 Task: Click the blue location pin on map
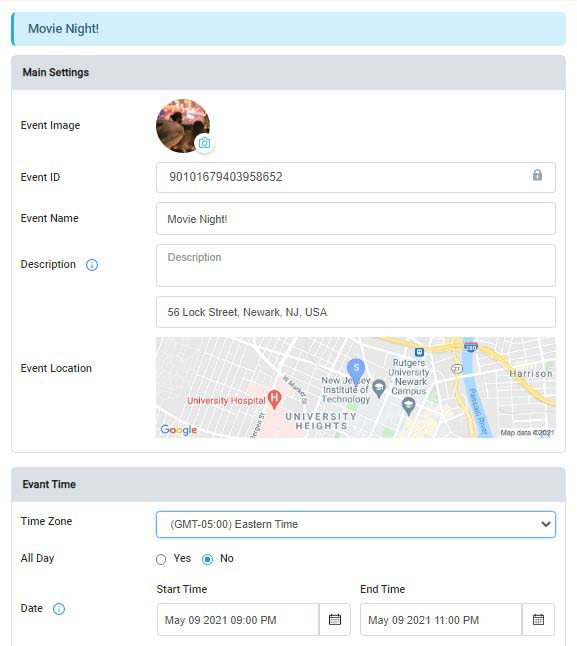356,370
